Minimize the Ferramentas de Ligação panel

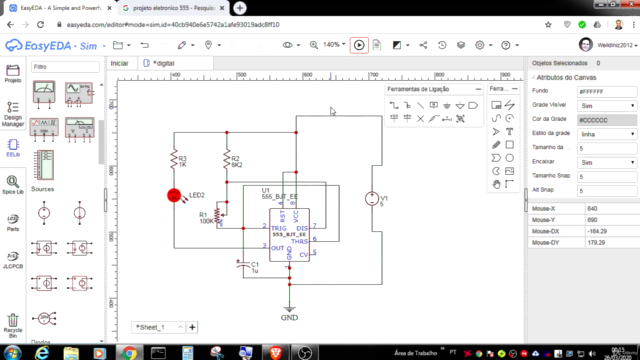pos(478,89)
